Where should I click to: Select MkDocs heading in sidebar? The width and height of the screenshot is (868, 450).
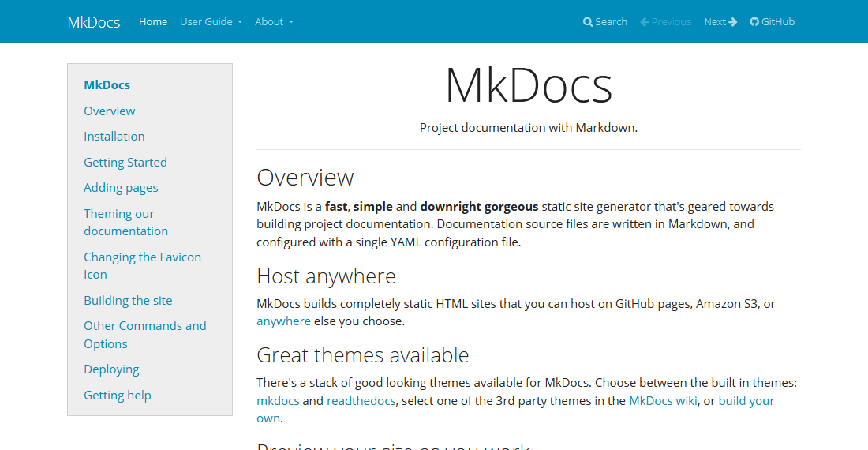coord(107,84)
